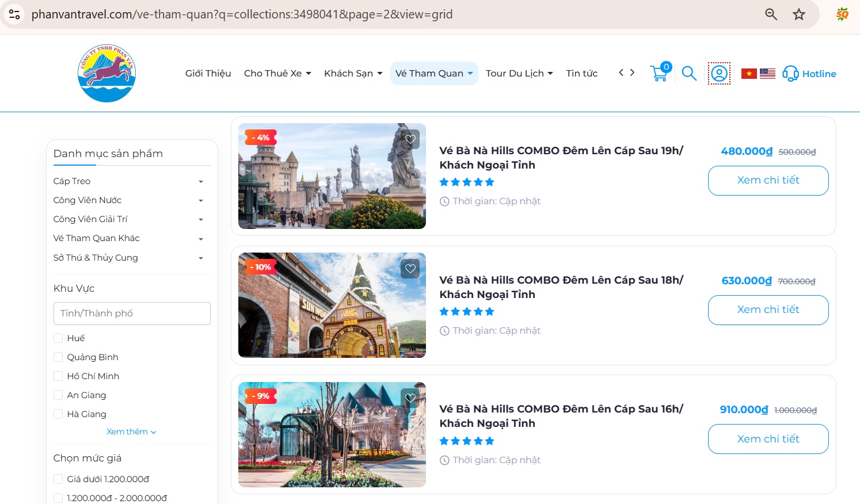The height and width of the screenshot is (504, 860).
Task: Click the Hotline headset link
Action: click(x=809, y=74)
